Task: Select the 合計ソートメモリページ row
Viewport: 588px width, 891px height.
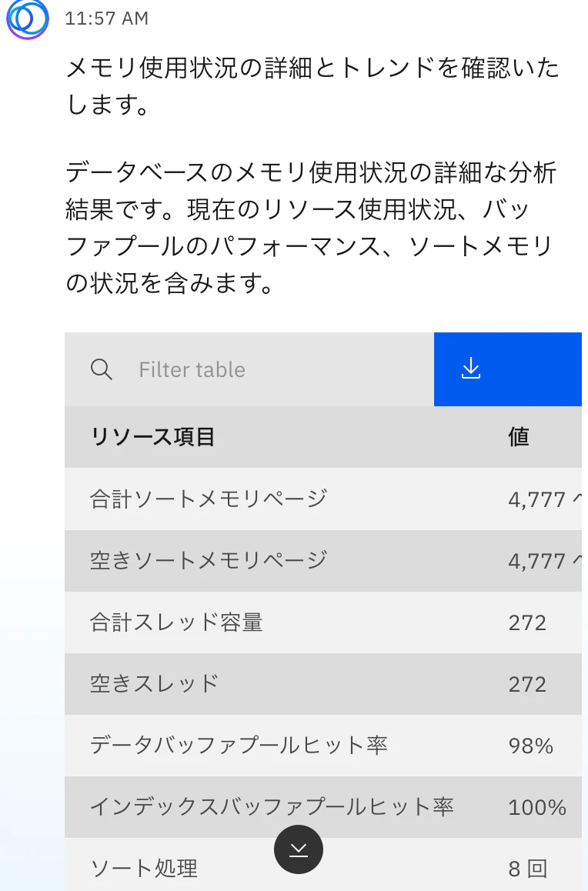Action: click(x=231, y=499)
